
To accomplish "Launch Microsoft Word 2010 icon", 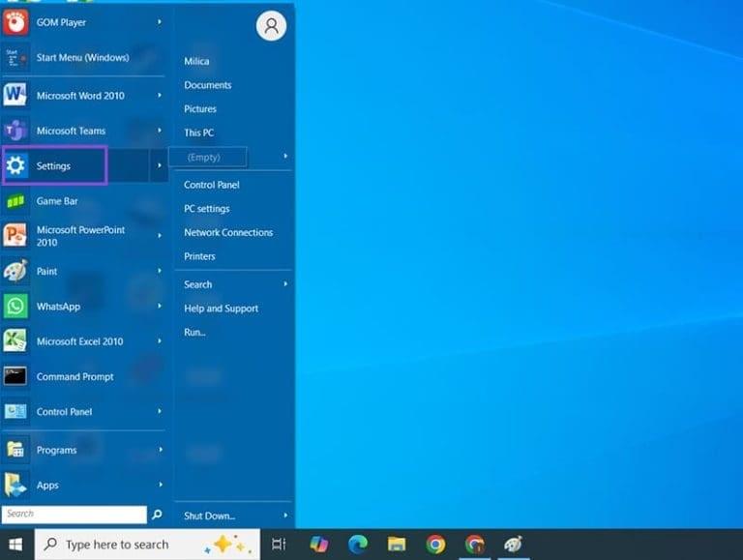I will click(x=15, y=96).
